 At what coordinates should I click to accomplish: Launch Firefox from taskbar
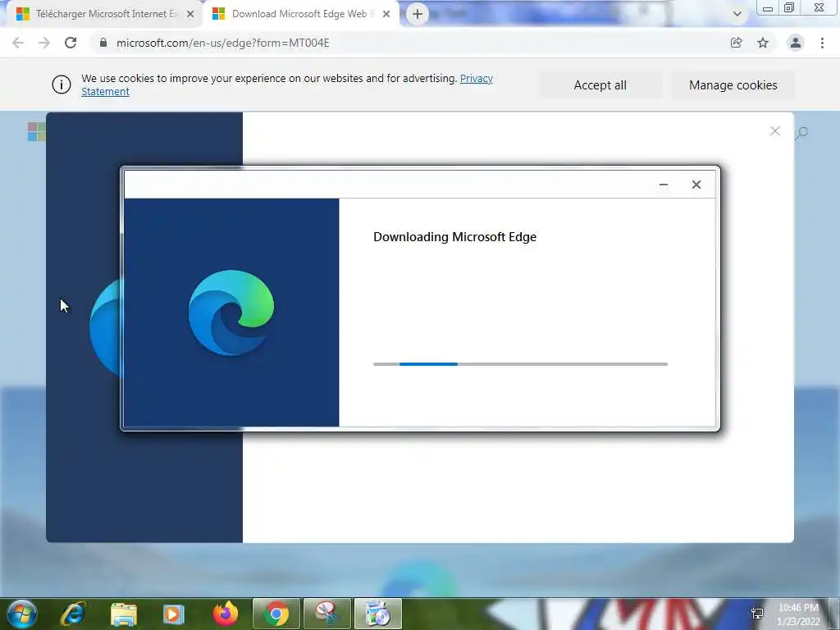pyautogui.click(x=226, y=614)
